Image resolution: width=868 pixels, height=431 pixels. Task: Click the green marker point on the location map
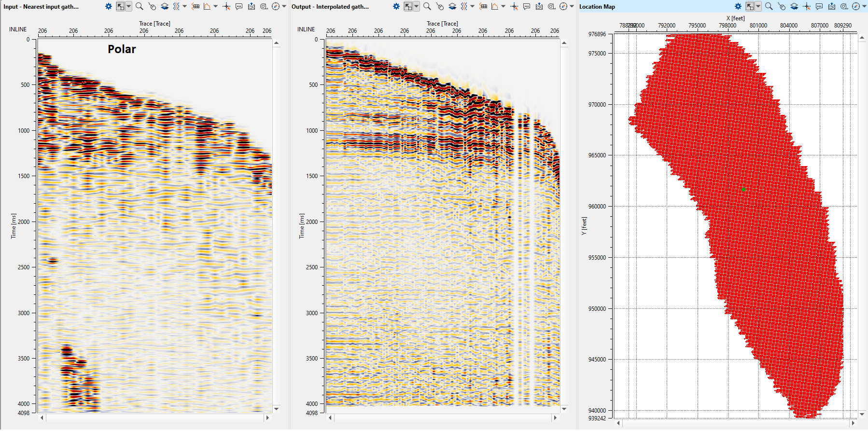743,190
